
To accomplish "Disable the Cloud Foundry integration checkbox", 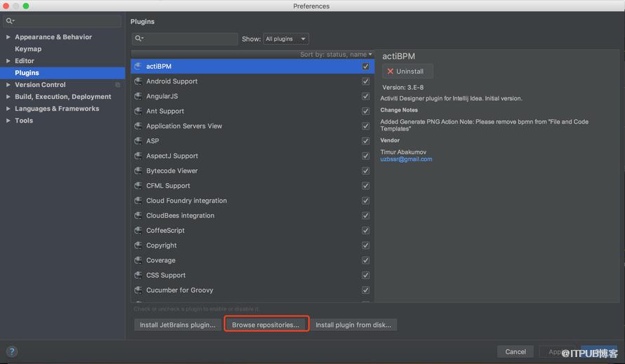I will pos(365,201).
